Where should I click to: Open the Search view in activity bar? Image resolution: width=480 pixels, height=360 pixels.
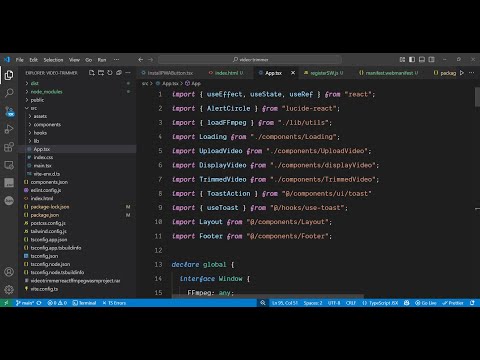tap(9, 93)
